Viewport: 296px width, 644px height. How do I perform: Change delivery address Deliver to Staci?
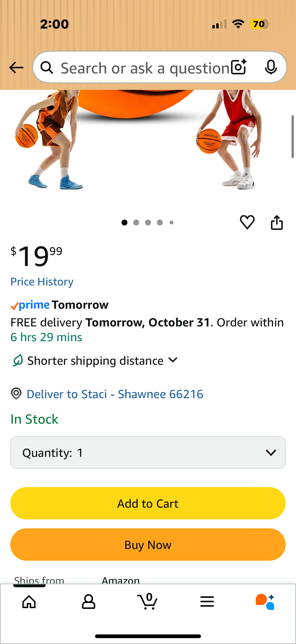tap(115, 394)
